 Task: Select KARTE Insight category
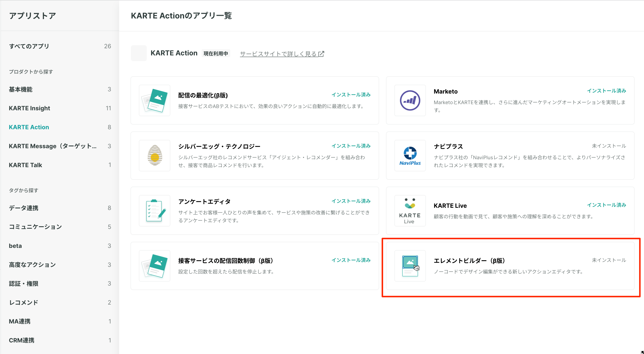pyautogui.click(x=30, y=108)
